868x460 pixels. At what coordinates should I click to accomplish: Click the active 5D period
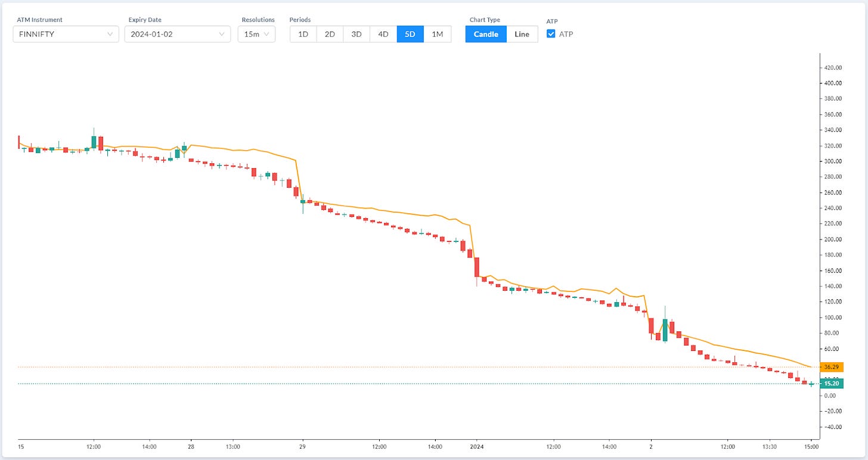click(x=410, y=34)
